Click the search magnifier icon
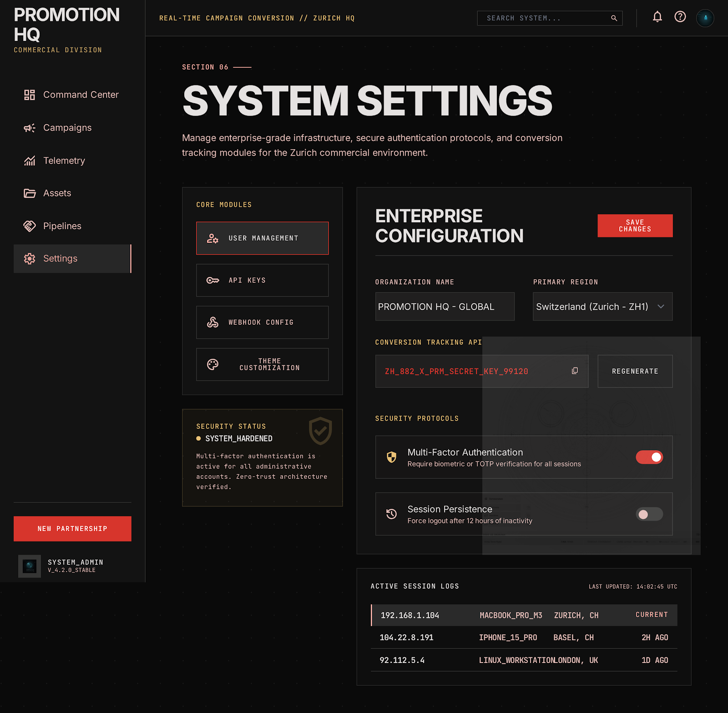Image resolution: width=728 pixels, height=713 pixels. [x=614, y=18]
